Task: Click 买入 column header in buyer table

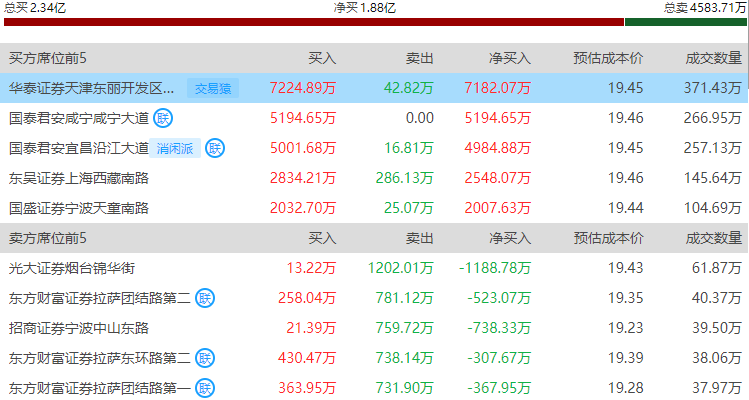Action: click(322, 58)
